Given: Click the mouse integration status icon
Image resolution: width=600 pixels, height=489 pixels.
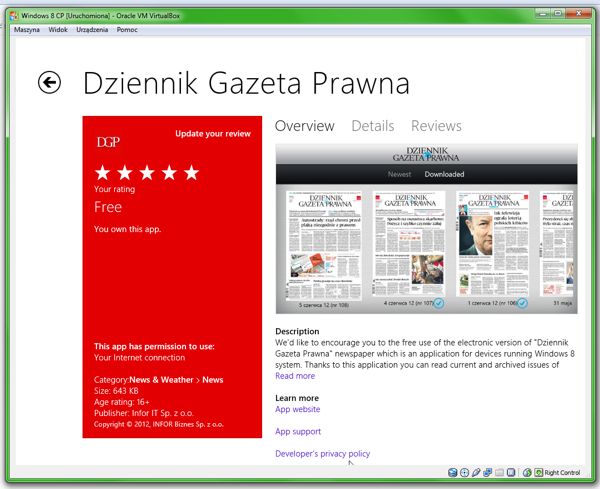Looking at the screenshot, I should tap(527, 473).
